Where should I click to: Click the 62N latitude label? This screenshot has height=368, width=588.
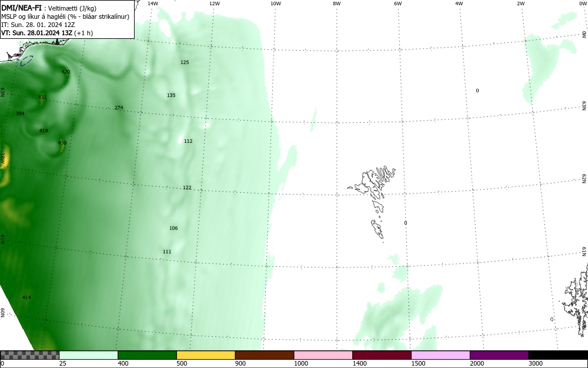point(584,179)
